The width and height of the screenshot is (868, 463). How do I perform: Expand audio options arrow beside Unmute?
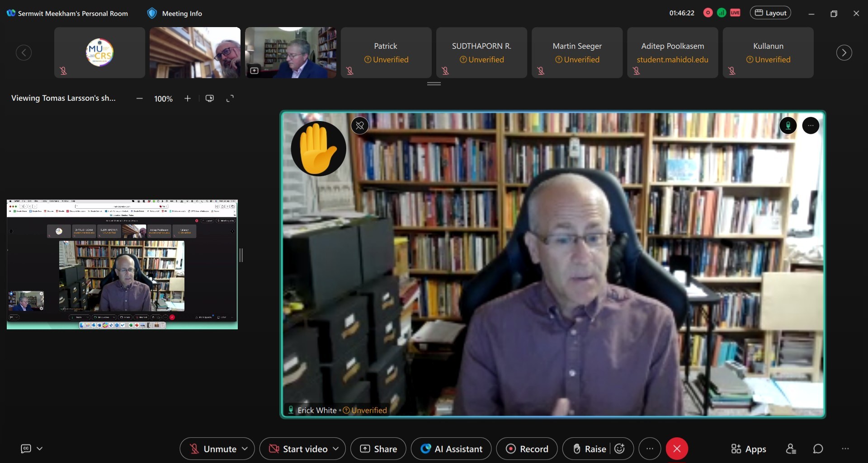245,449
